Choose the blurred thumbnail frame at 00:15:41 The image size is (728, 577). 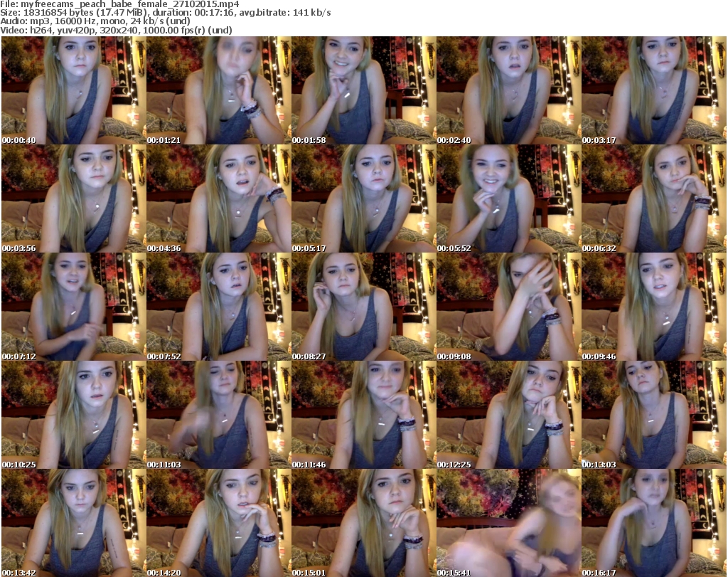(x=509, y=523)
